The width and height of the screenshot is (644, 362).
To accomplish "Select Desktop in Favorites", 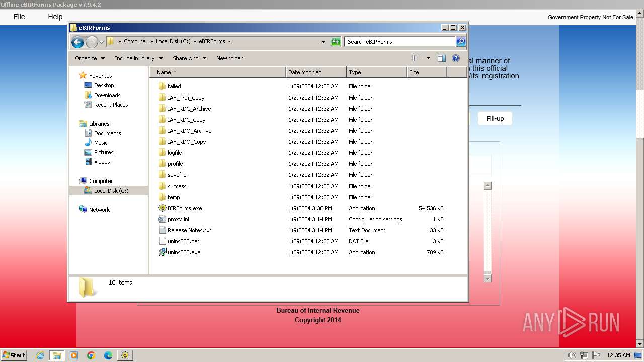I will [104, 85].
